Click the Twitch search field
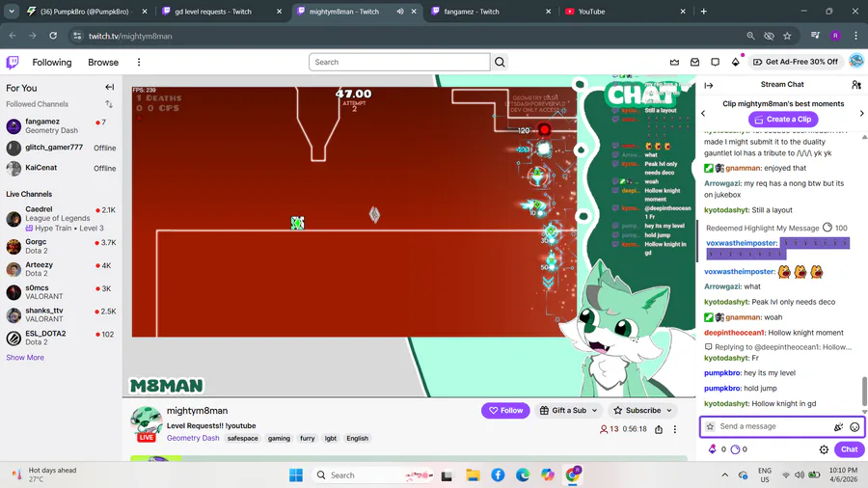Image resolution: width=868 pixels, height=488 pixels. click(x=399, y=62)
